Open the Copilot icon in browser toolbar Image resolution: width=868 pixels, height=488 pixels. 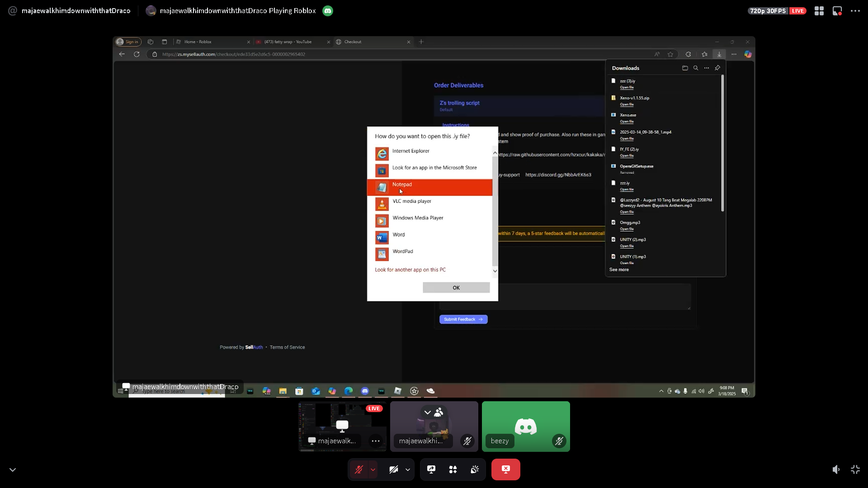click(748, 54)
